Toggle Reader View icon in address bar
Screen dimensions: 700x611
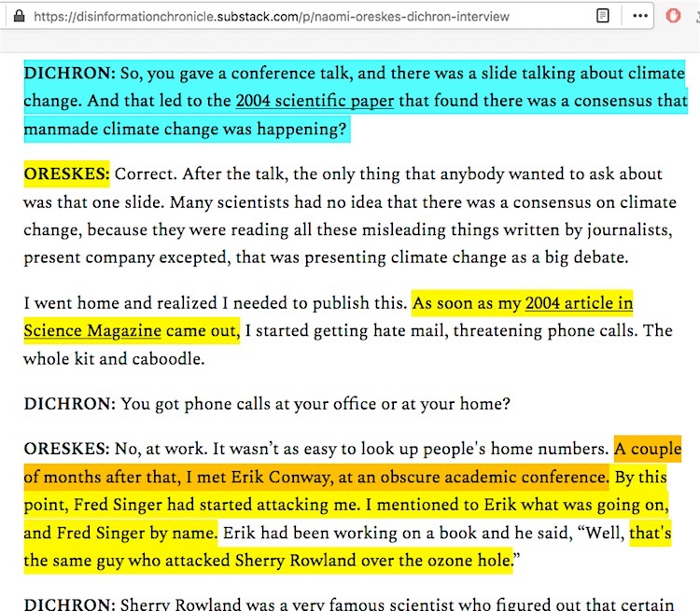tap(604, 16)
